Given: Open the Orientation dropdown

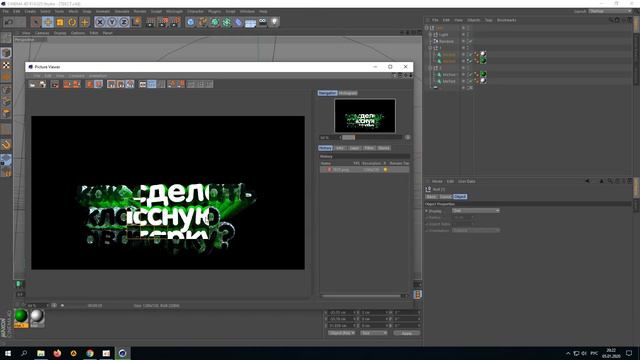Looking at the screenshot, I should tap(476, 231).
